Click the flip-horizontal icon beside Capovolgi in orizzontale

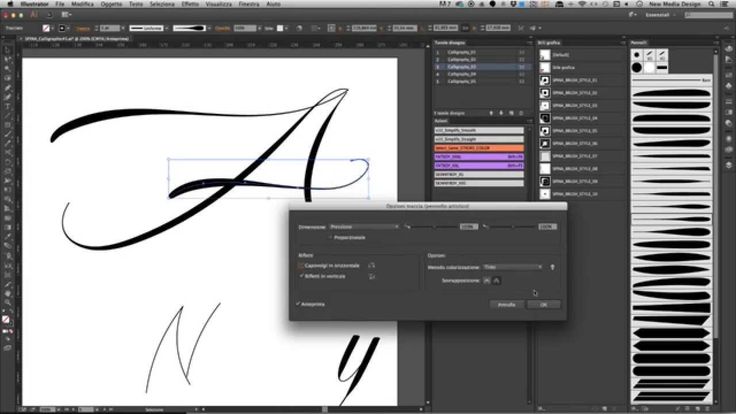pos(372,265)
